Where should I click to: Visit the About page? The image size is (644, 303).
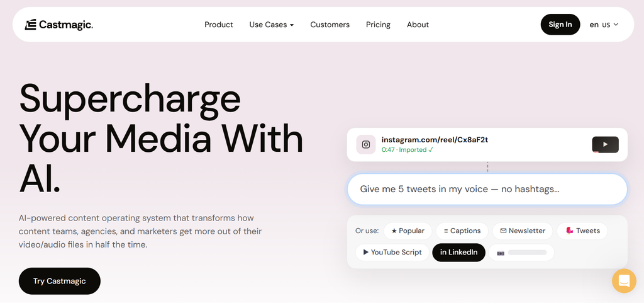tap(418, 25)
